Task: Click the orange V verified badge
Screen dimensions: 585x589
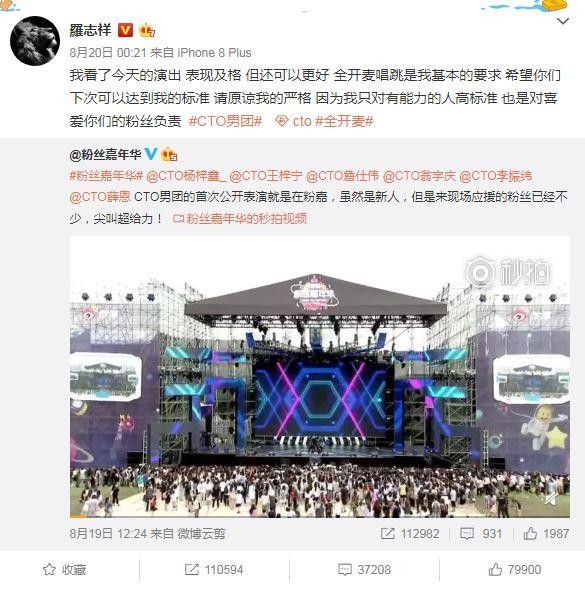Action: click(125, 30)
